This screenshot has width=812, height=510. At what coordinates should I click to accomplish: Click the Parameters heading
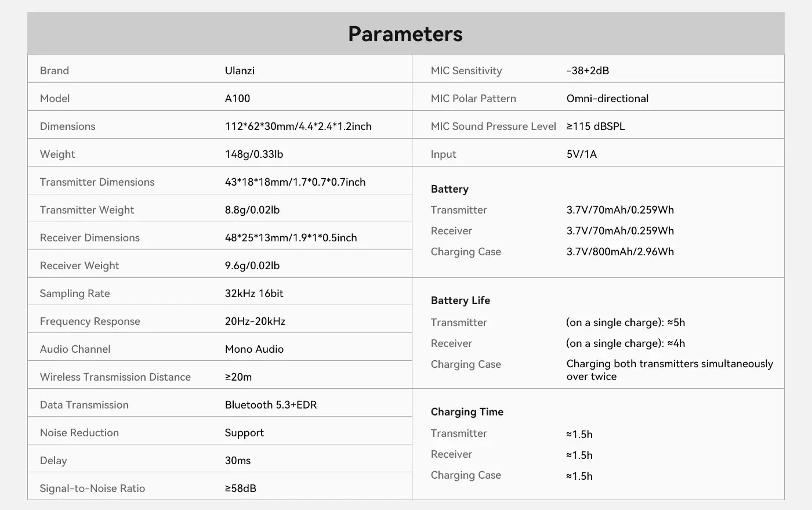[405, 34]
